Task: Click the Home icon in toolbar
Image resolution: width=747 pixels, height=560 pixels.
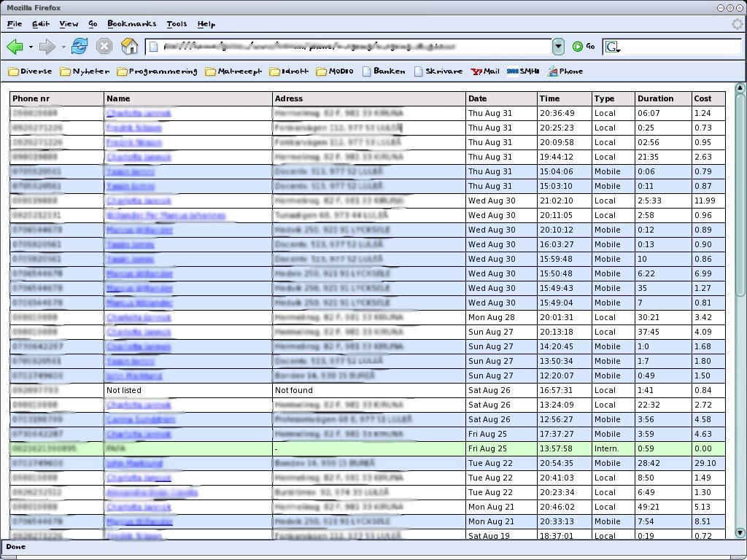Action: [x=129, y=47]
